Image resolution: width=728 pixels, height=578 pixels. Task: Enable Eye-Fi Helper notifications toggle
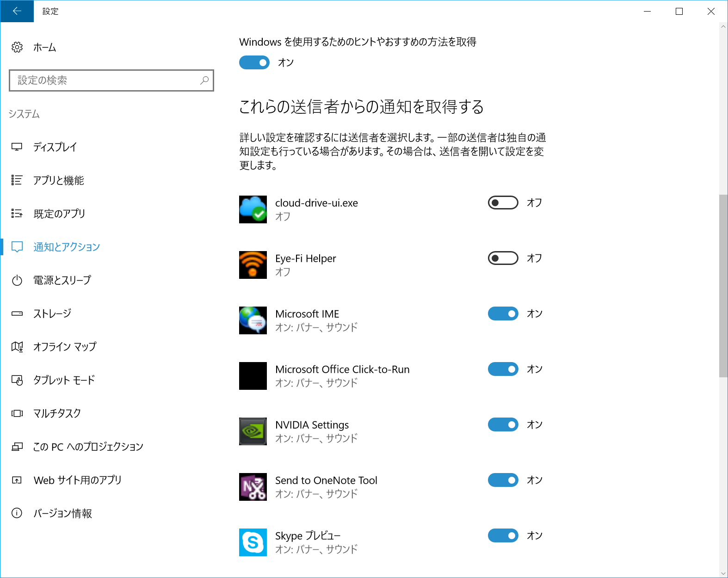point(503,258)
